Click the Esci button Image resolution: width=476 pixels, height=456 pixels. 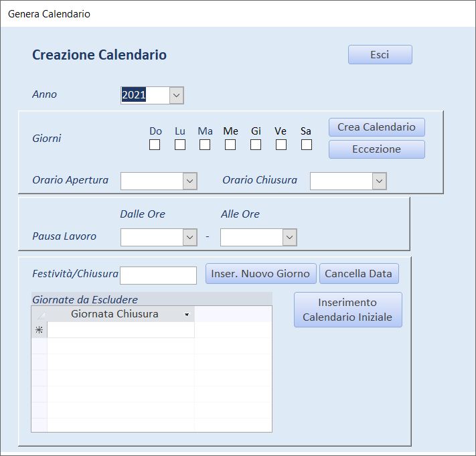(x=380, y=55)
